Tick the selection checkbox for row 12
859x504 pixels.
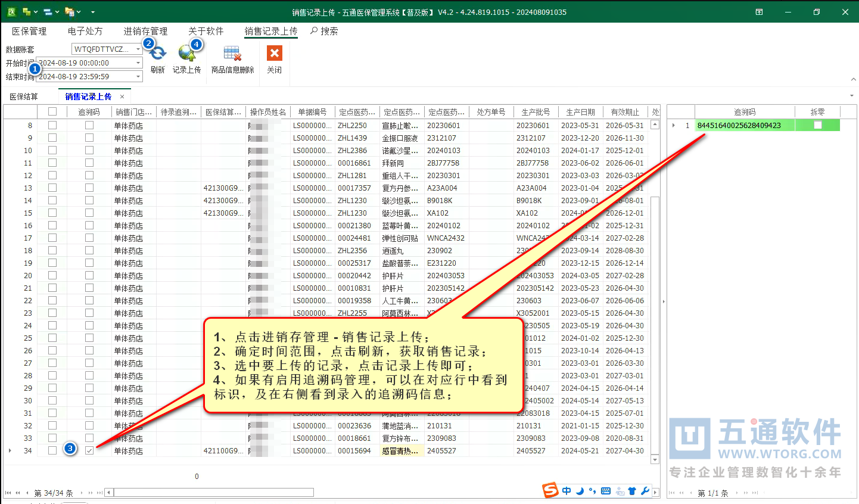tap(52, 175)
